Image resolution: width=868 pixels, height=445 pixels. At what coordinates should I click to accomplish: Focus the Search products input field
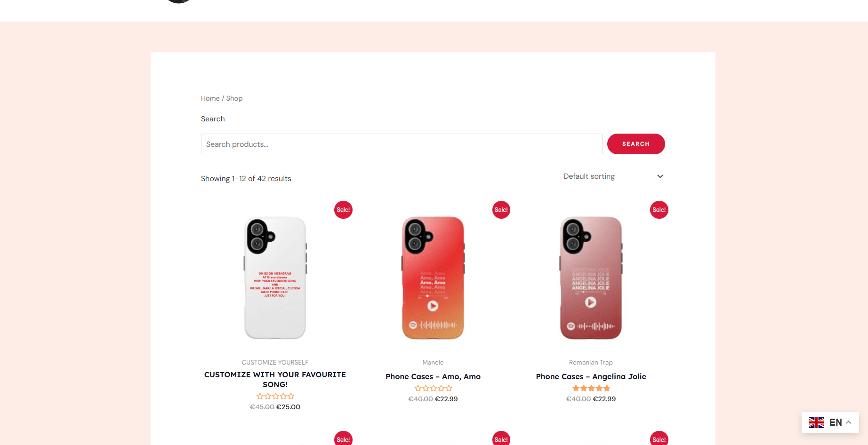[401, 144]
